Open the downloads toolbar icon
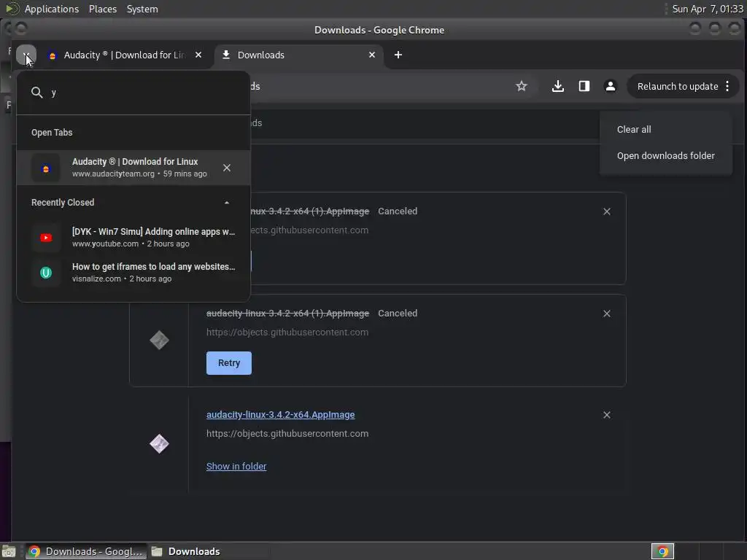Screen dimensions: 747x560 click(558, 86)
